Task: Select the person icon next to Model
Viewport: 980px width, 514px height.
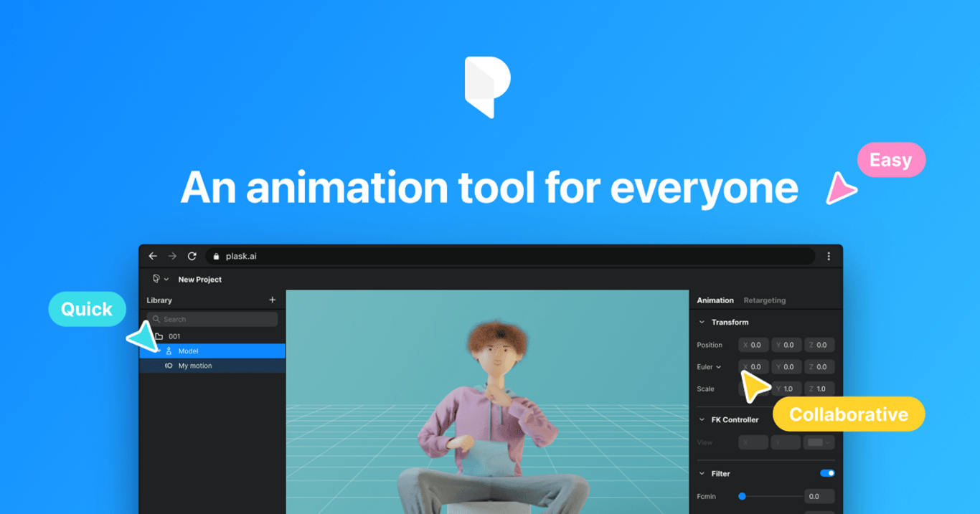Action: [169, 351]
